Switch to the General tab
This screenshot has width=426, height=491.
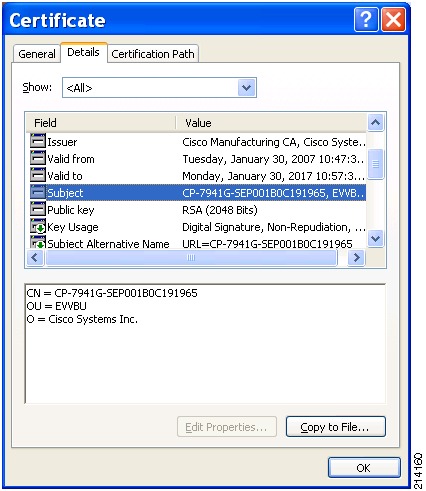click(37, 54)
